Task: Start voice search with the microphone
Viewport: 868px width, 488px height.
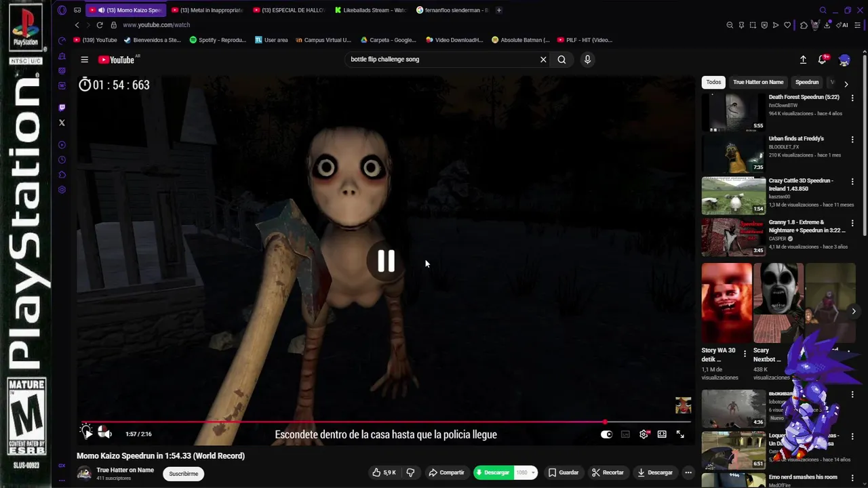Action: [587, 60]
